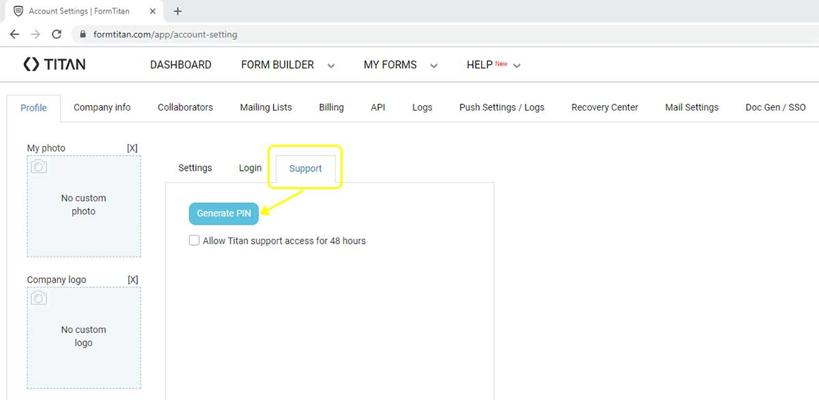Open the Logs tab
This screenshot has height=400, width=819.
(x=422, y=108)
